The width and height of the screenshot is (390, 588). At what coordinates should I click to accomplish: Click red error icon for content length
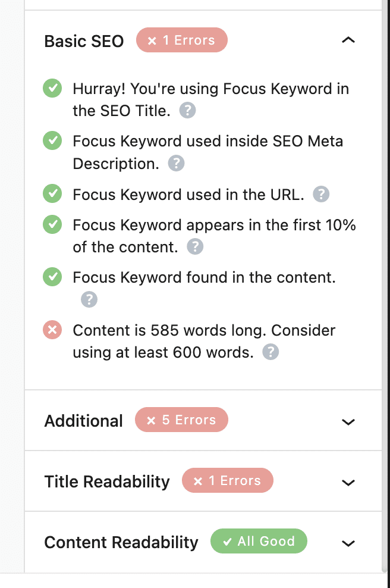(53, 330)
